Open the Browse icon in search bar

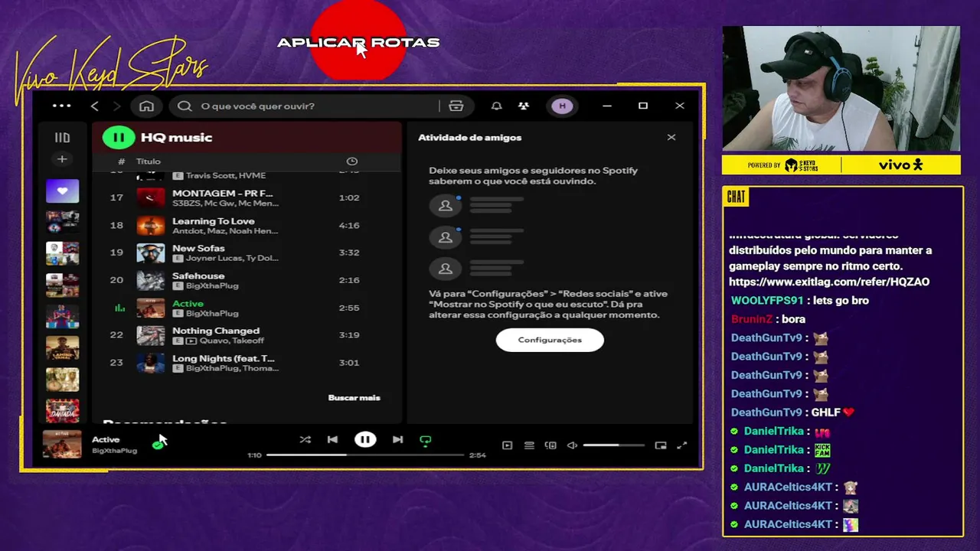click(456, 106)
